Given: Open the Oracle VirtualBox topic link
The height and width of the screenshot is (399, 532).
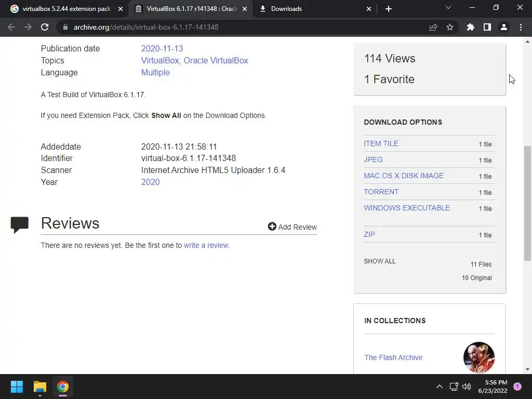Looking at the screenshot, I should (216, 60).
